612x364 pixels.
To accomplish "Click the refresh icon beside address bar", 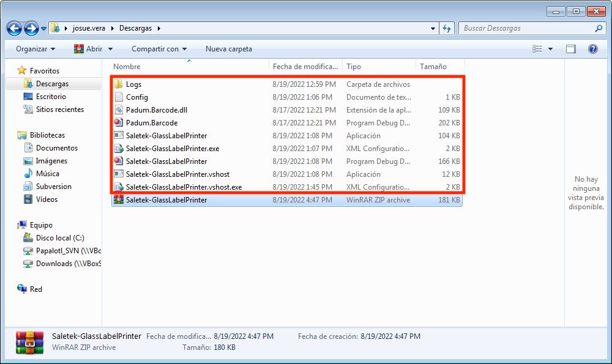I will pos(447,28).
